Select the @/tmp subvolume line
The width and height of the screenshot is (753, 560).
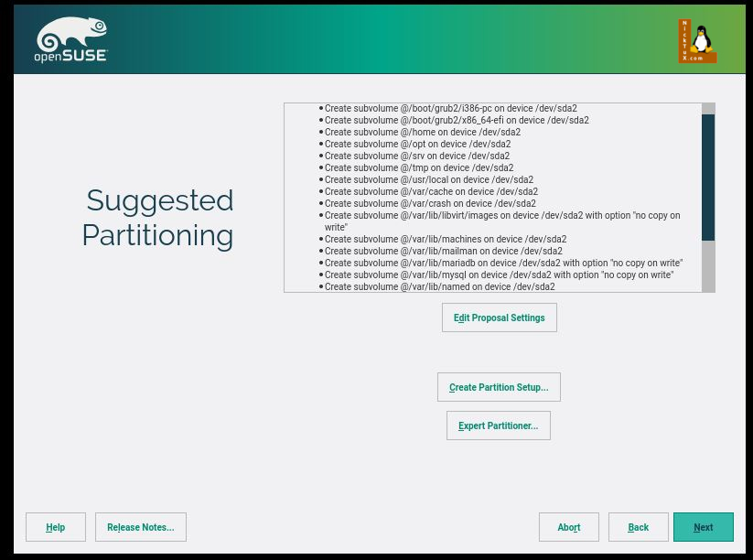point(418,167)
